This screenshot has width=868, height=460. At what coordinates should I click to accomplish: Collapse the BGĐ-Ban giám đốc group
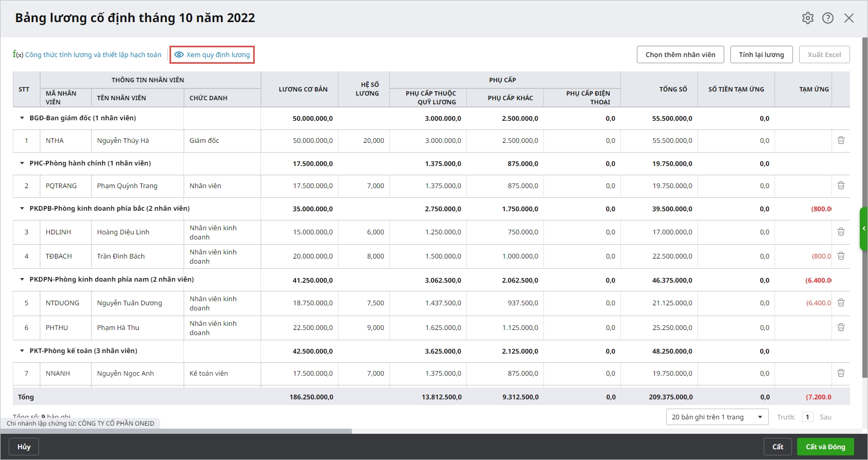pos(22,118)
